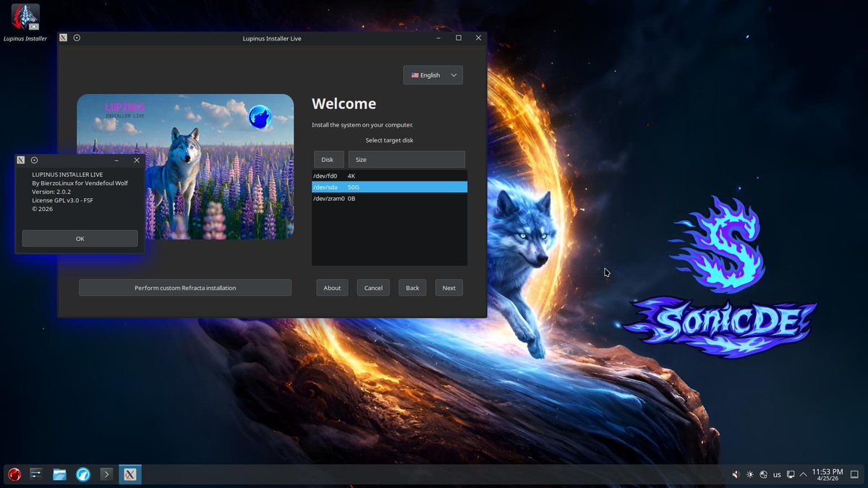Viewport: 868px width, 488px height.
Task: Click OK in the About dialog
Action: pos(80,239)
